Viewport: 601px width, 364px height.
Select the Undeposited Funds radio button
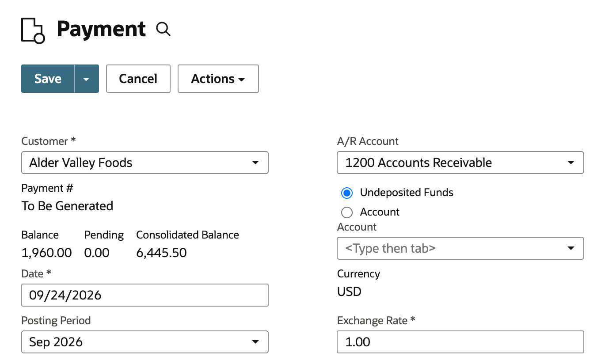[347, 193]
